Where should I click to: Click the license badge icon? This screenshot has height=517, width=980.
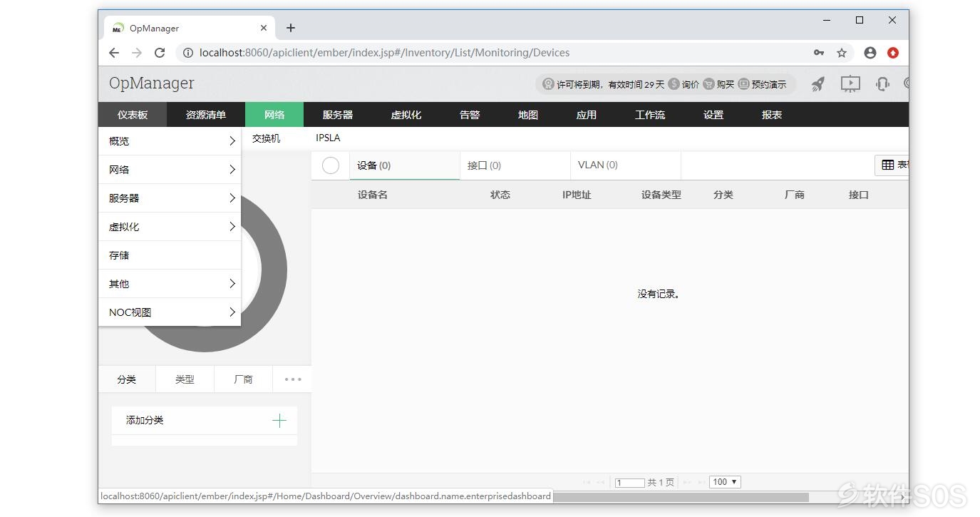(x=548, y=84)
